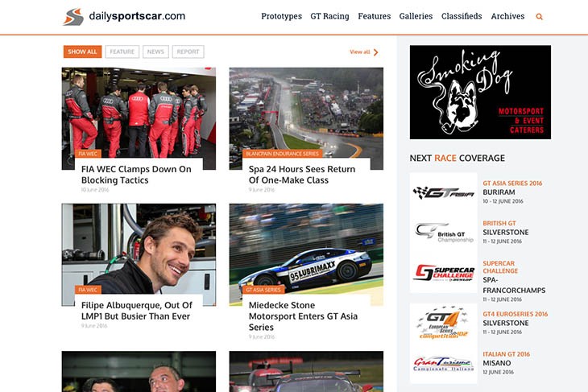Click the dailysportscar.com logo icon
The height and width of the screenshot is (392, 588).
coord(73,16)
